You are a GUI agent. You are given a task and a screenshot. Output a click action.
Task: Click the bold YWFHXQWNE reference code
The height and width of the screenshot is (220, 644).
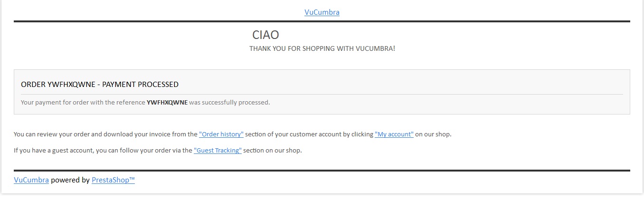click(x=167, y=102)
